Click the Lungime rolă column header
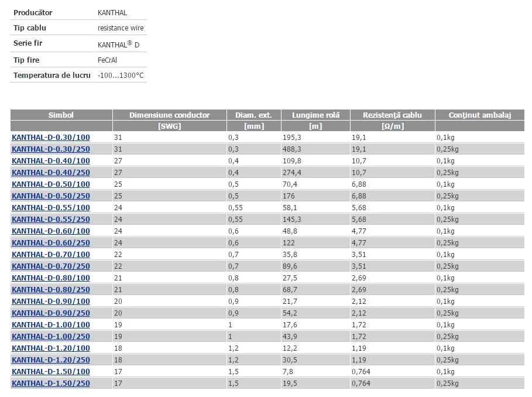 pos(315,115)
